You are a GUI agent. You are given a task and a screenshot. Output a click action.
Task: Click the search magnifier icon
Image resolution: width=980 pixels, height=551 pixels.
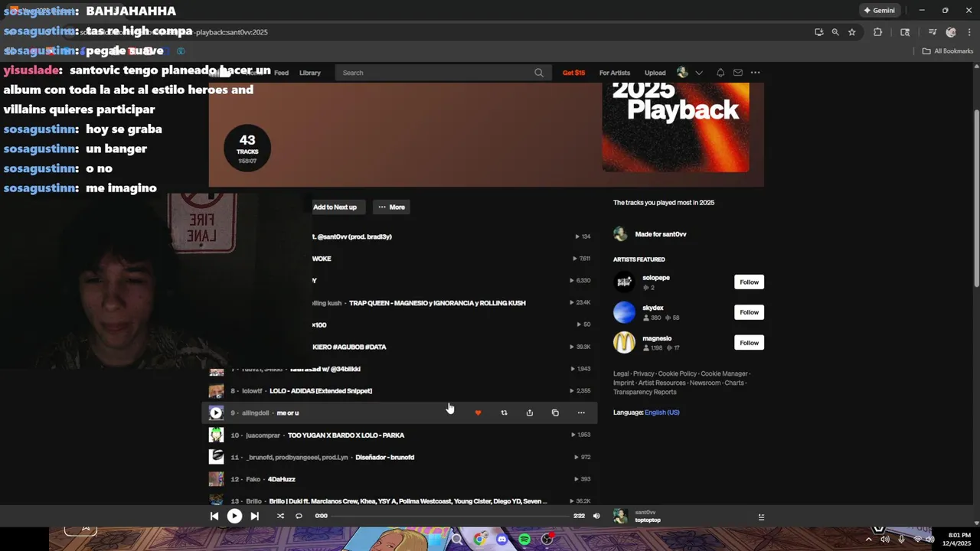pyautogui.click(x=539, y=73)
